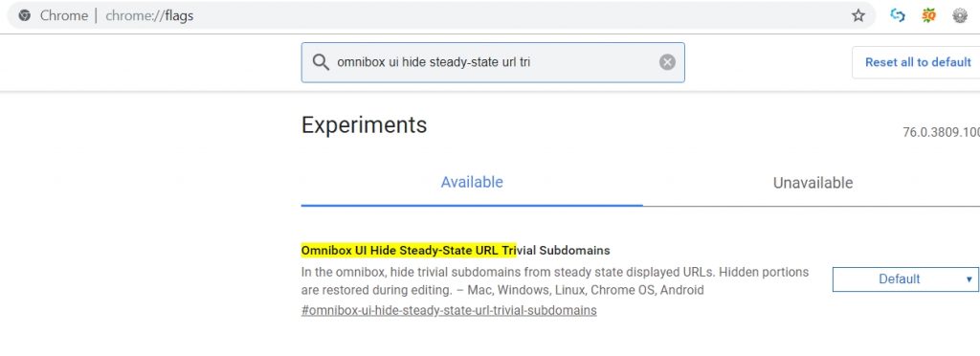Image resolution: width=980 pixels, height=356 pixels.
Task: Click the arrow on the Default dropdown
Action: pos(969,279)
